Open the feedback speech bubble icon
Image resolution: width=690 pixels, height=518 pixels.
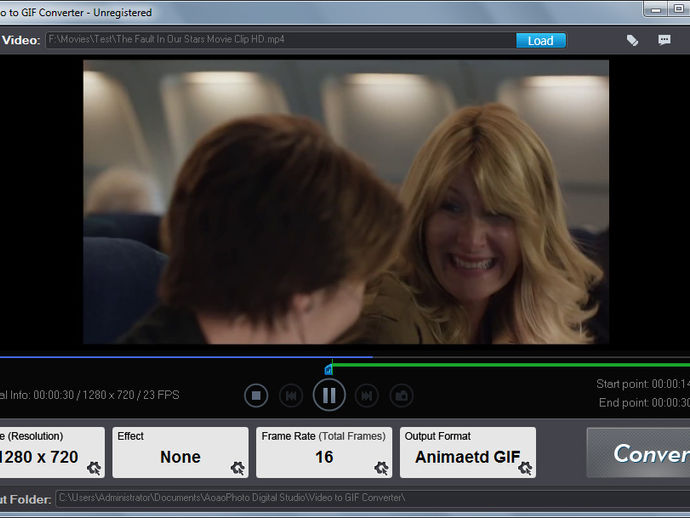point(664,40)
